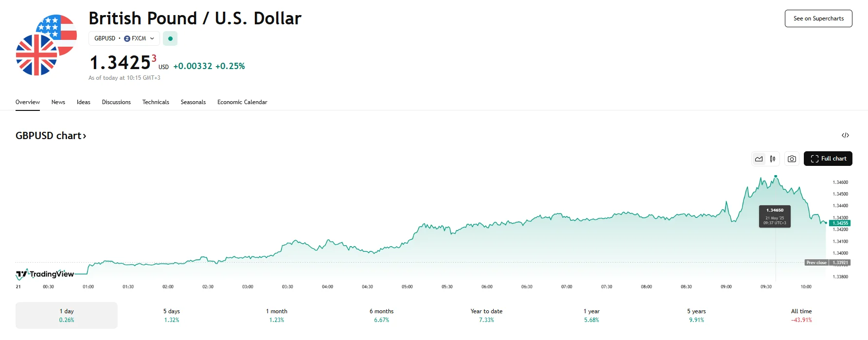Image resolution: width=868 pixels, height=340 pixels.
Task: Select the 1 day range
Action: [x=67, y=315]
